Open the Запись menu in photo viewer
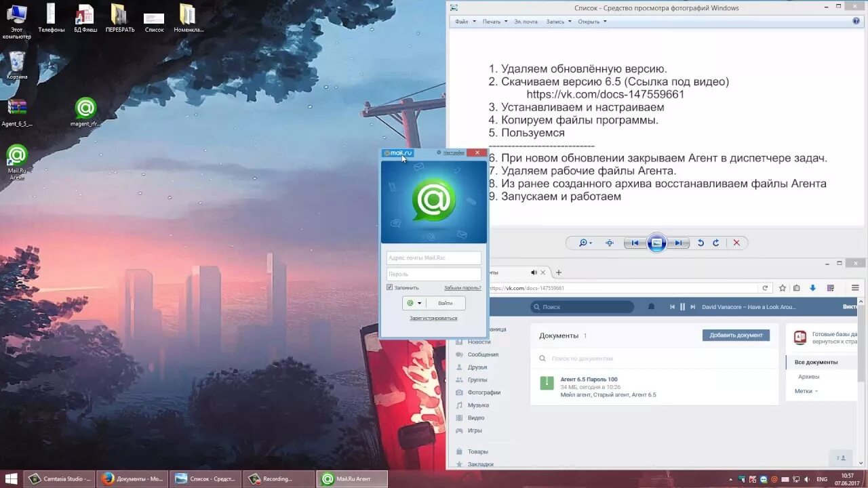The image size is (868, 488). 558,22
